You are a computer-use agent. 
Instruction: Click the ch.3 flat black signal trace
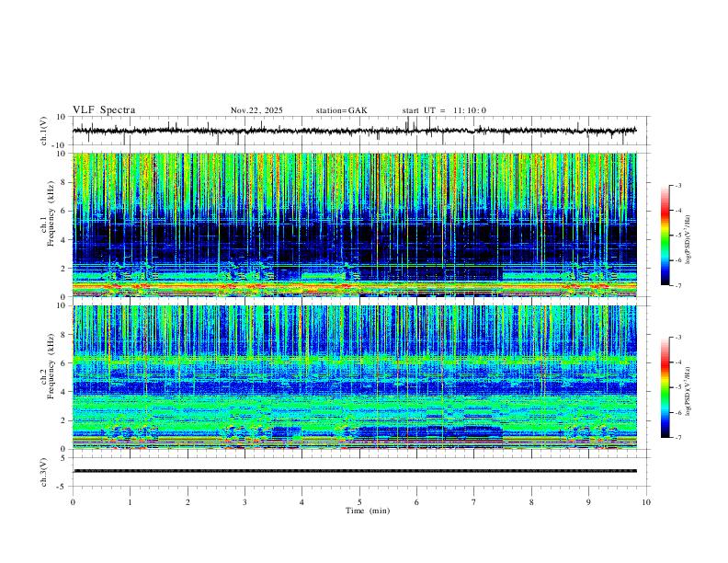[x=355, y=471]
